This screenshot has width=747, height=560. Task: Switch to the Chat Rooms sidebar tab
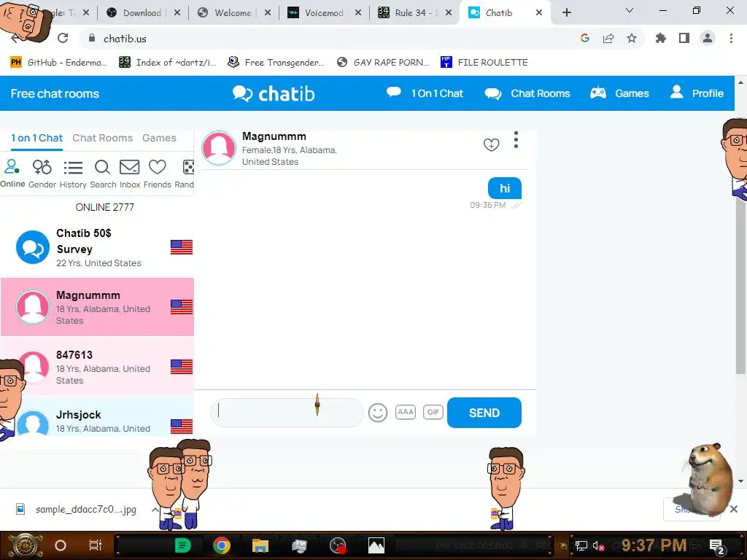[102, 138]
